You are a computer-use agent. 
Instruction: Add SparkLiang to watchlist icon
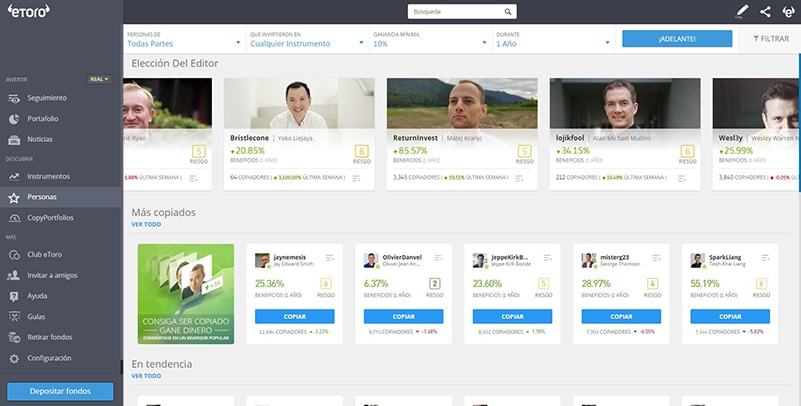point(765,258)
